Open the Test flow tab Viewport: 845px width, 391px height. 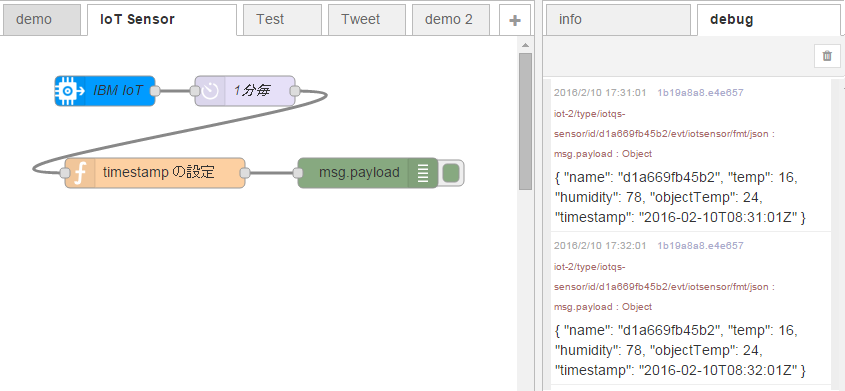click(x=282, y=19)
